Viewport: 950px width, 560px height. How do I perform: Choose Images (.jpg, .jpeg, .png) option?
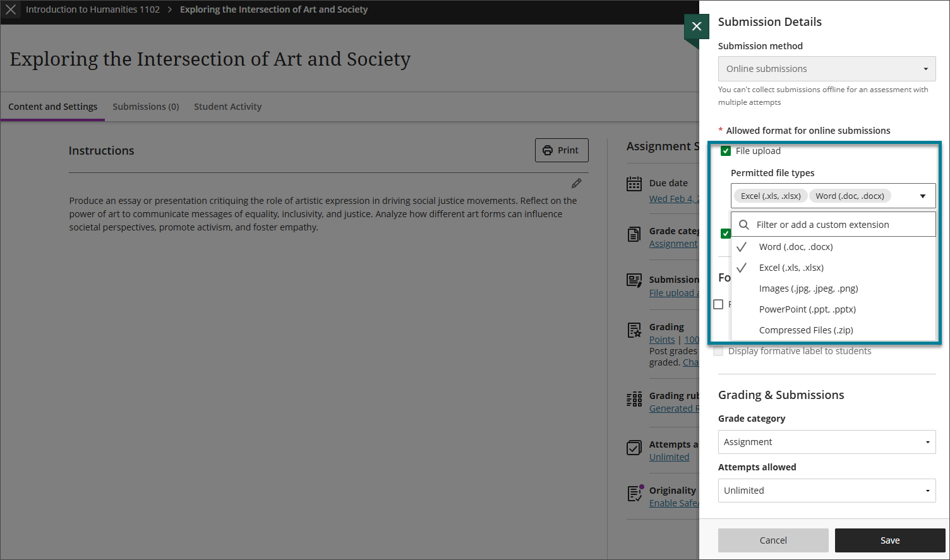(x=833, y=289)
